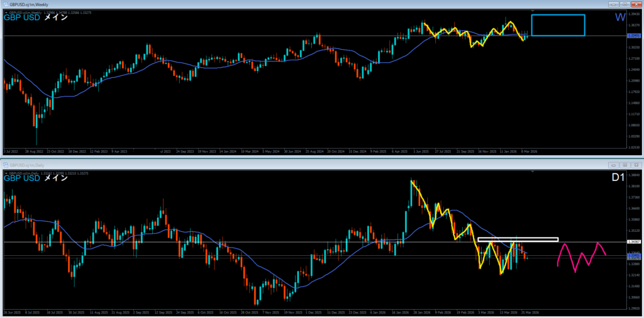Click the chart shift triangle marker on Weekly chart
Viewport: 644px width, 318px height.
click(533, 11)
